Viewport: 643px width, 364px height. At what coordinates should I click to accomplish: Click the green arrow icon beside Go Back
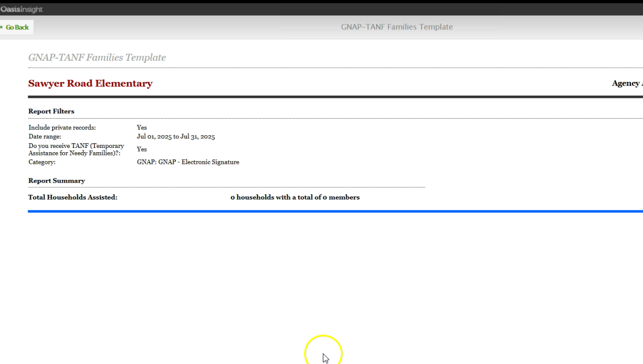[x=2, y=27]
